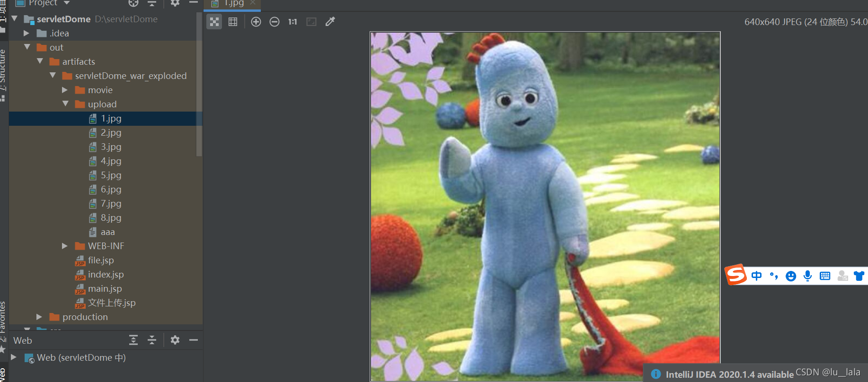Select the 文件上传.jsp file
The width and height of the screenshot is (868, 382).
[x=111, y=303]
